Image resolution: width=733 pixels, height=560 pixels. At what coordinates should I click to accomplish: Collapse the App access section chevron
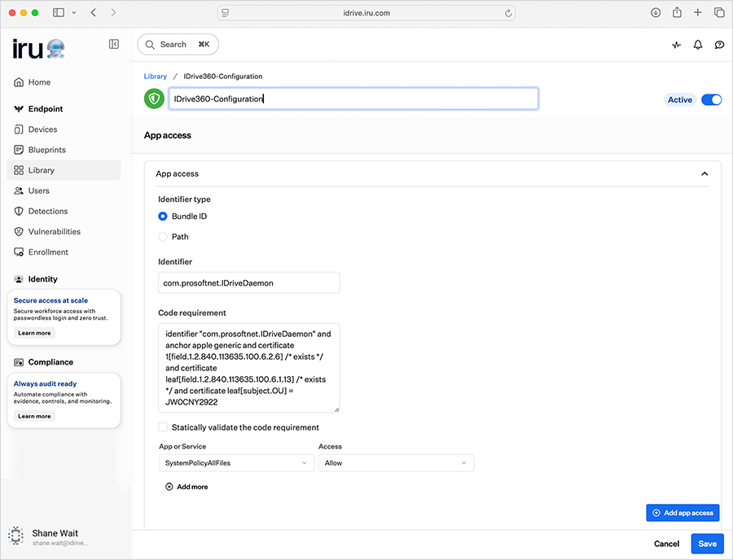[704, 173]
